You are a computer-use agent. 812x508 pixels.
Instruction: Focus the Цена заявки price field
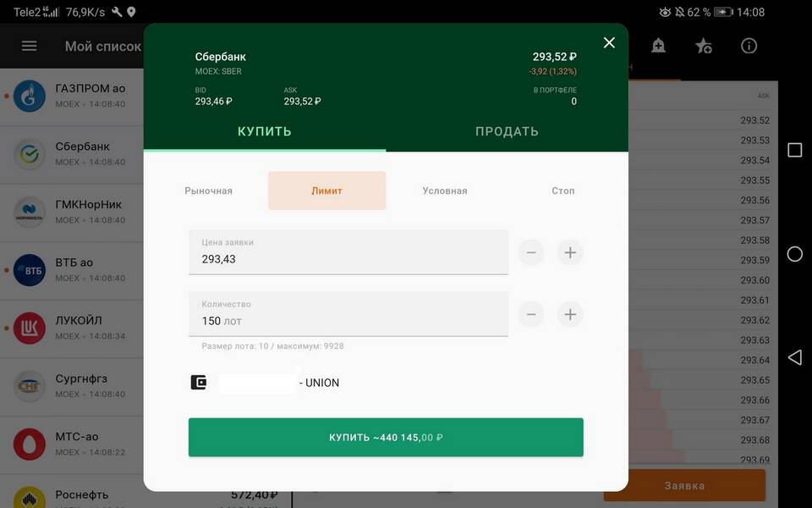[348, 252]
